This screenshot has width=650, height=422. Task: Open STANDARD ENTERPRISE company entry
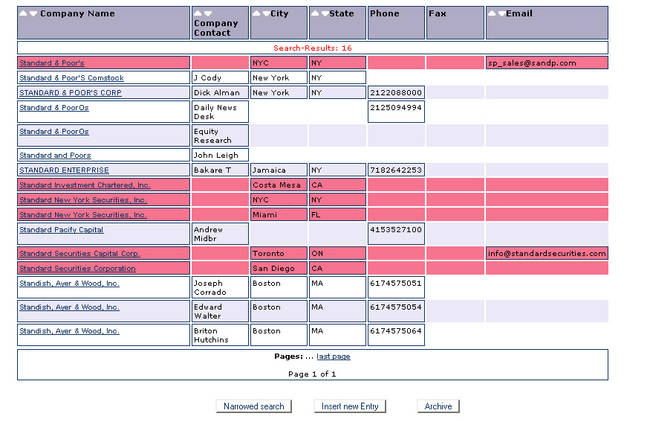point(64,170)
